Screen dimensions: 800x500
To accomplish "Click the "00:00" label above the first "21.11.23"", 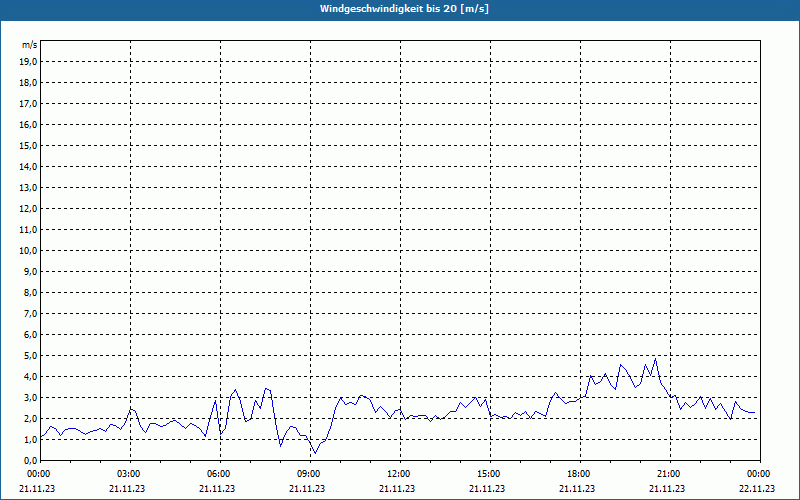I will pyautogui.click(x=40, y=474).
